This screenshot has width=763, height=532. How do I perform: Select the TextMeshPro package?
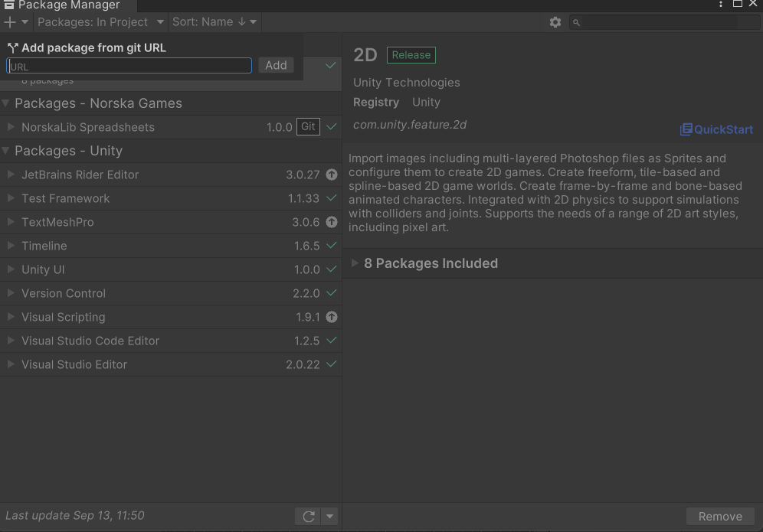[171, 222]
